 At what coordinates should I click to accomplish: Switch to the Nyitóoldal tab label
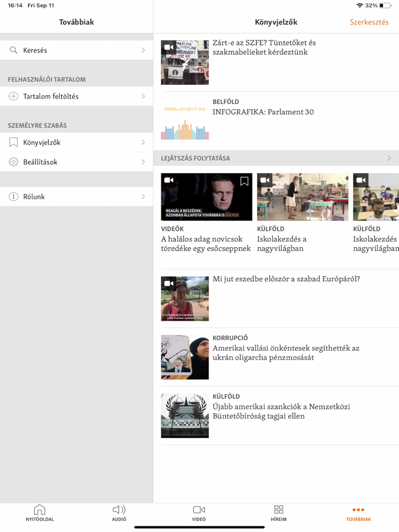coord(40,519)
